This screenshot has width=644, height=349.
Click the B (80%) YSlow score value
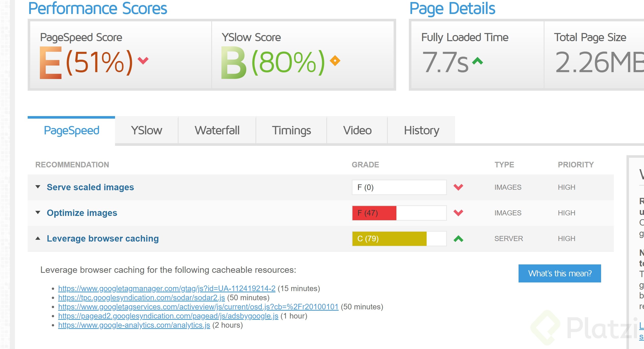tap(273, 62)
